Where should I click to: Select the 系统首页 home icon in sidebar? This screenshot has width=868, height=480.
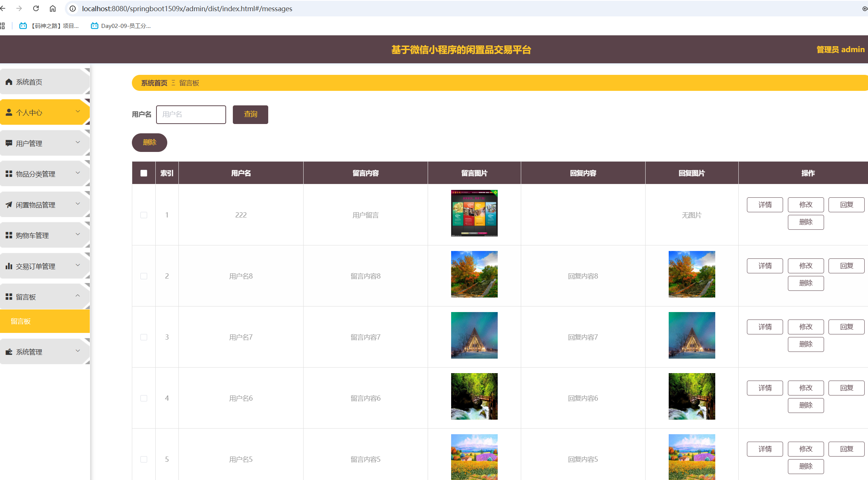[9, 82]
